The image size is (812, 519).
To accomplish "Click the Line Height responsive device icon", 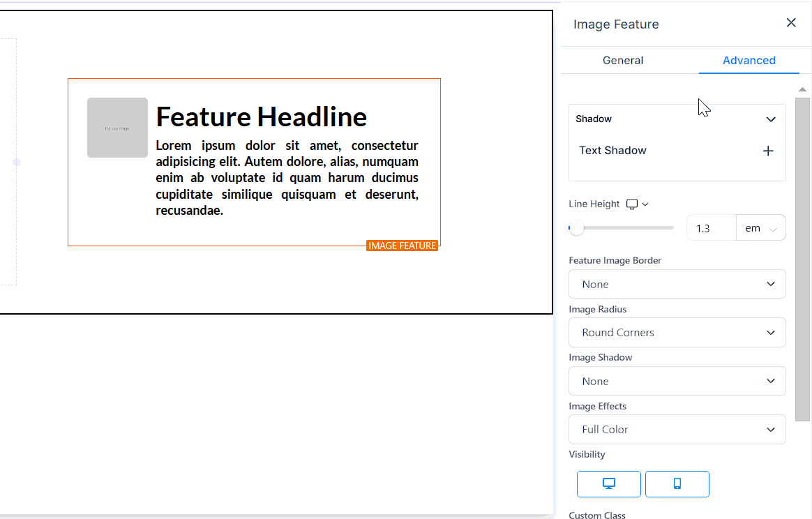I will (632, 204).
